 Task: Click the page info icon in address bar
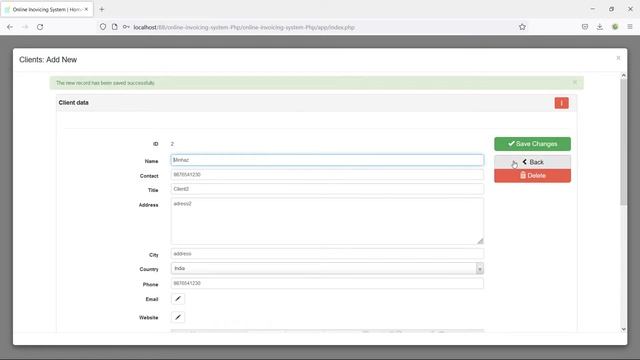coord(115,27)
